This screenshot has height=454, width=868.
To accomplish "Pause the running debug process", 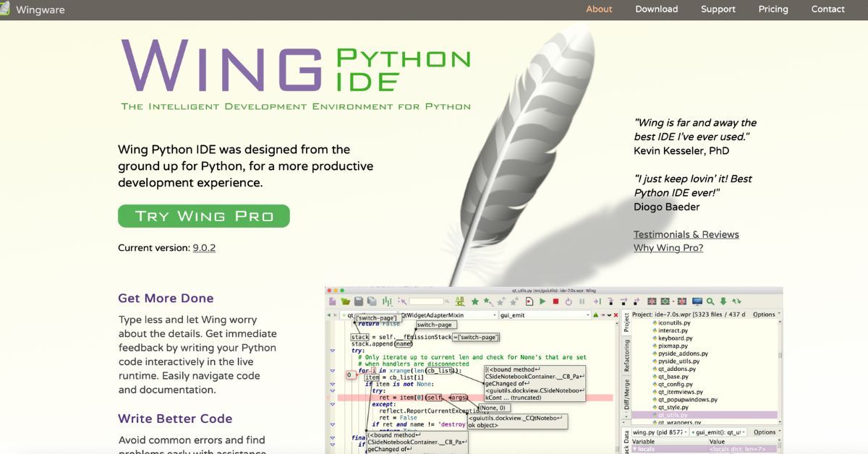I will pos(582,301).
